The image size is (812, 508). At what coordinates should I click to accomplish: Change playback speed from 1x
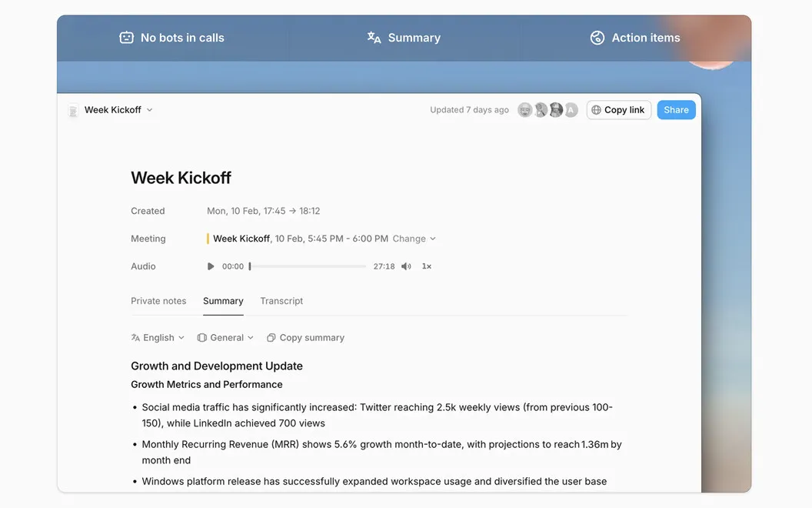426,266
